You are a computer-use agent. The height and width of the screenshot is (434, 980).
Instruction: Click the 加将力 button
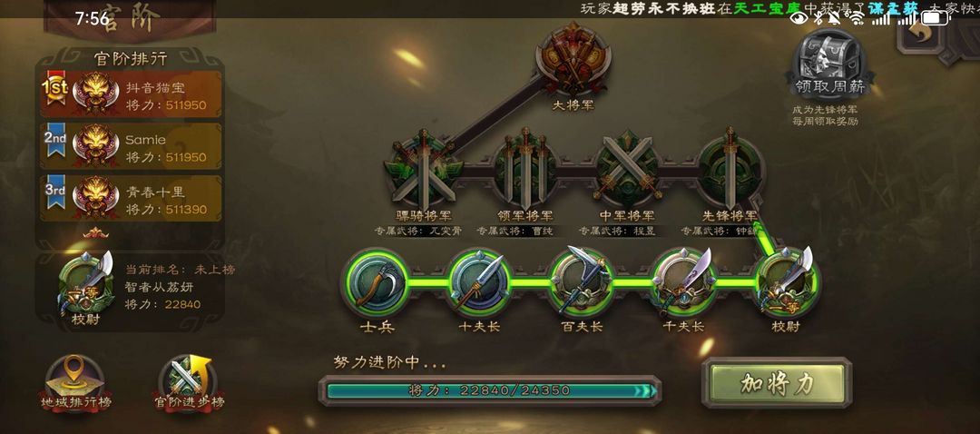pyautogui.click(x=777, y=383)
